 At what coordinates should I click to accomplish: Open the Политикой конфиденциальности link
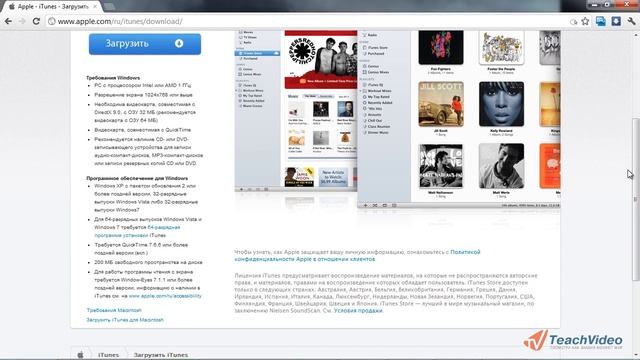point(357,256)
